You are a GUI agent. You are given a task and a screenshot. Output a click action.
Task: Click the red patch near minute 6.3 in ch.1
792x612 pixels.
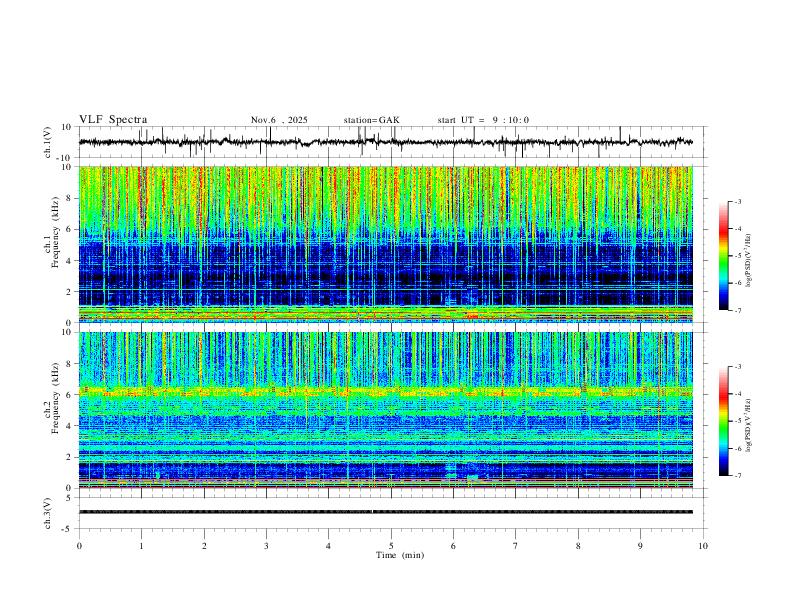(x=472, y=316)
